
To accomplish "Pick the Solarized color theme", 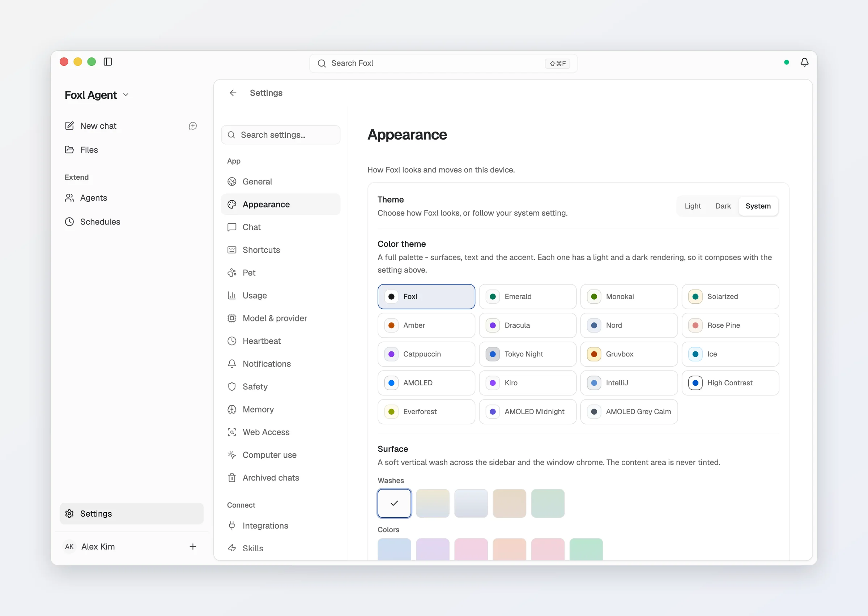I will (730, 297).
